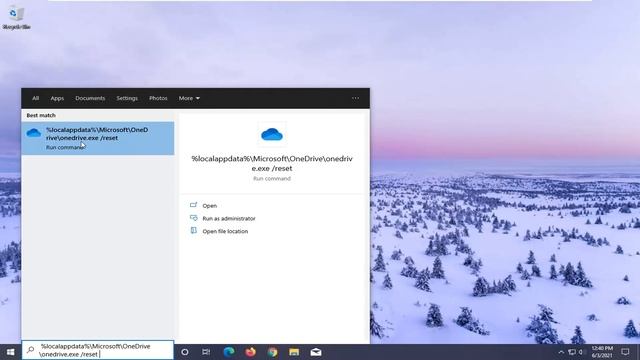Launch Microsoft Edge from taskbar
640x360 pixels.
tap(229, 352)
